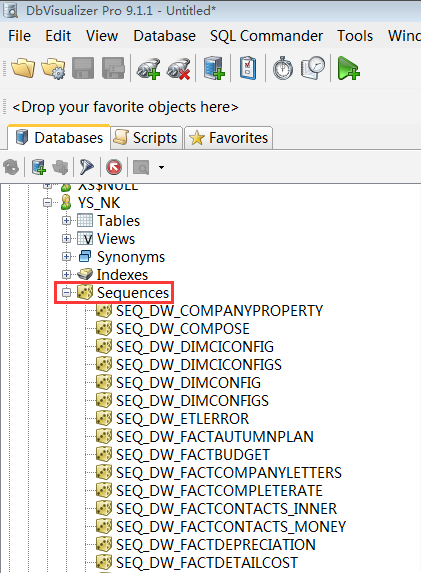
Task: Switch to the Scripts tab
Action: click(146, 138)
